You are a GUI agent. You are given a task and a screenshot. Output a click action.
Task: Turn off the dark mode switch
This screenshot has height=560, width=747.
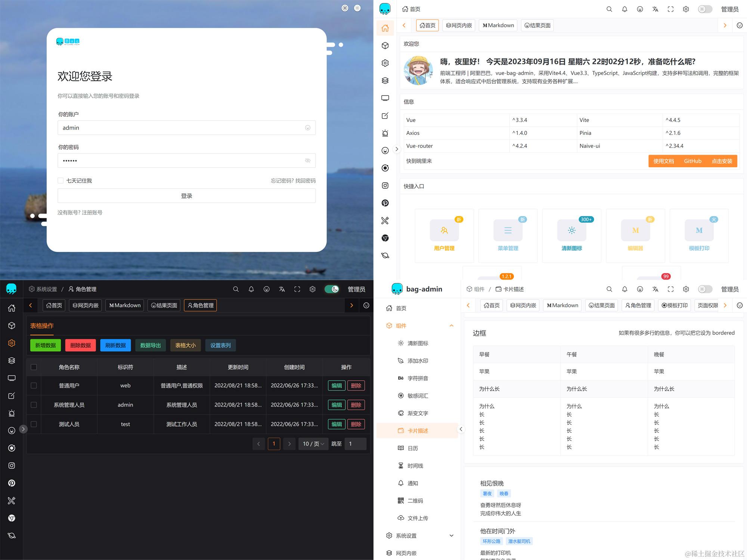pyautogui.click(x=331, y=289)
